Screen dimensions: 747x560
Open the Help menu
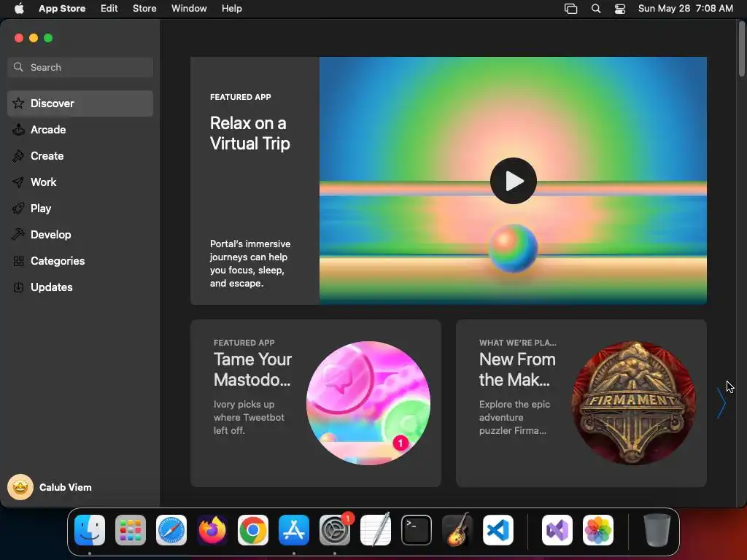[231, 9]
